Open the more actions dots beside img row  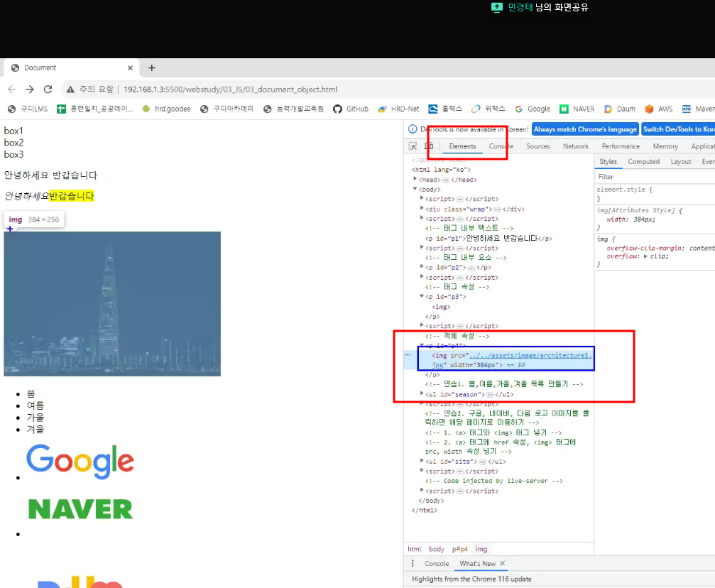click(x=408, y=354)
